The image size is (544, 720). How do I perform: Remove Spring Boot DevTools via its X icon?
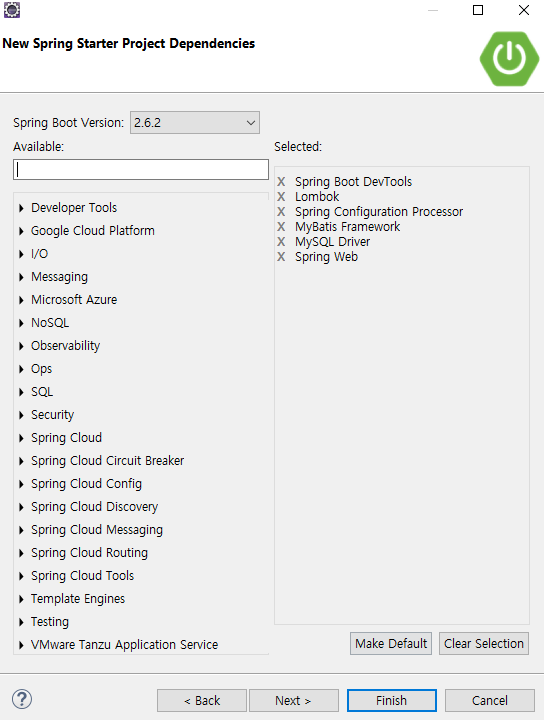(281, 182)
